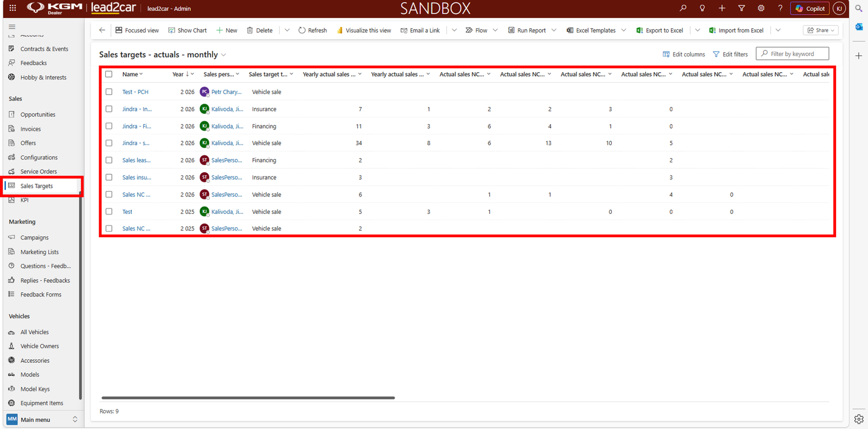Open the Main menu area switcher
868x429 pixels.
42,419
